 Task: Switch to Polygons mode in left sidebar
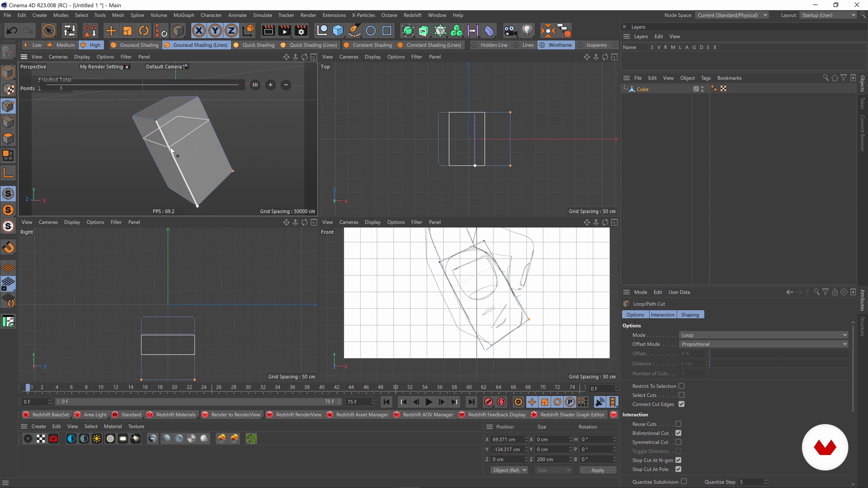[x=8, y=138]
